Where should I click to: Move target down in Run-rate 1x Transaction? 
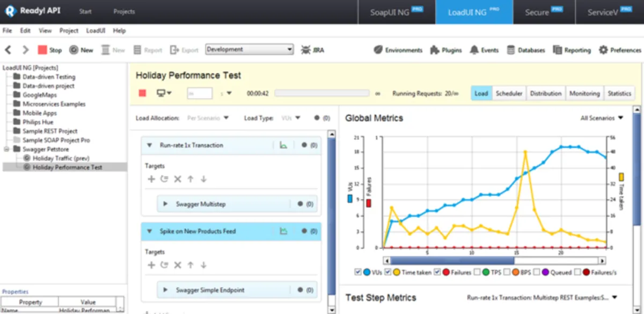point(203,179)
